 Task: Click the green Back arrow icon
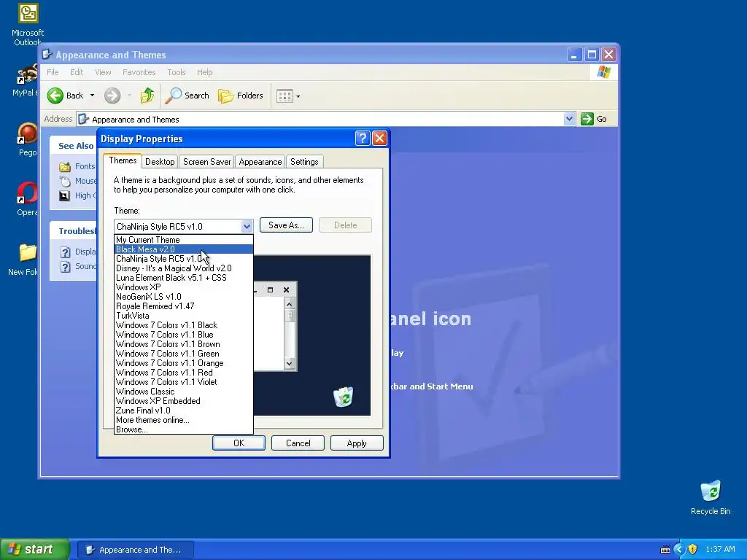tap(55, 96)
